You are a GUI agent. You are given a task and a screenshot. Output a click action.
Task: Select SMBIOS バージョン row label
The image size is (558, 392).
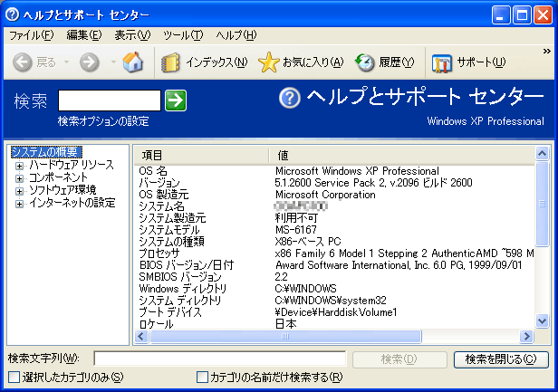(x=180, y=277)
